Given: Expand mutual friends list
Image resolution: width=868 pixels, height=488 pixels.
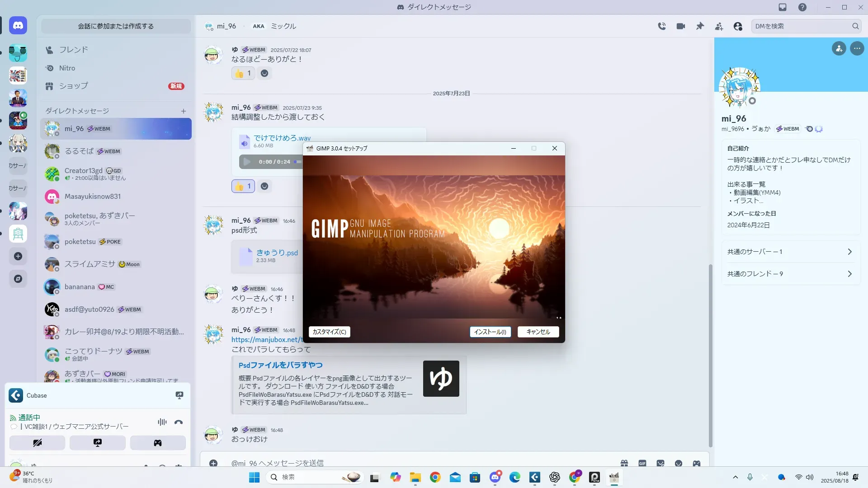Looking at the screenshot, I should (x=790, y=274).
